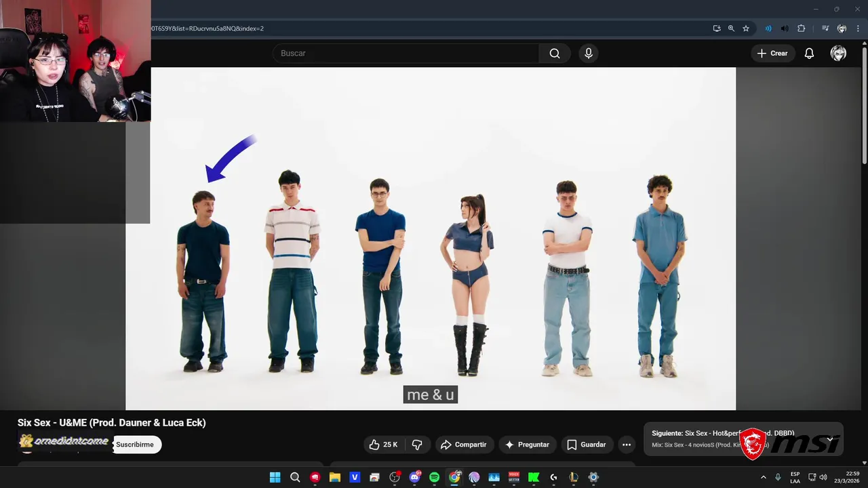
Task: Open the green Kick taskbar icon
Action: [534, 477]
